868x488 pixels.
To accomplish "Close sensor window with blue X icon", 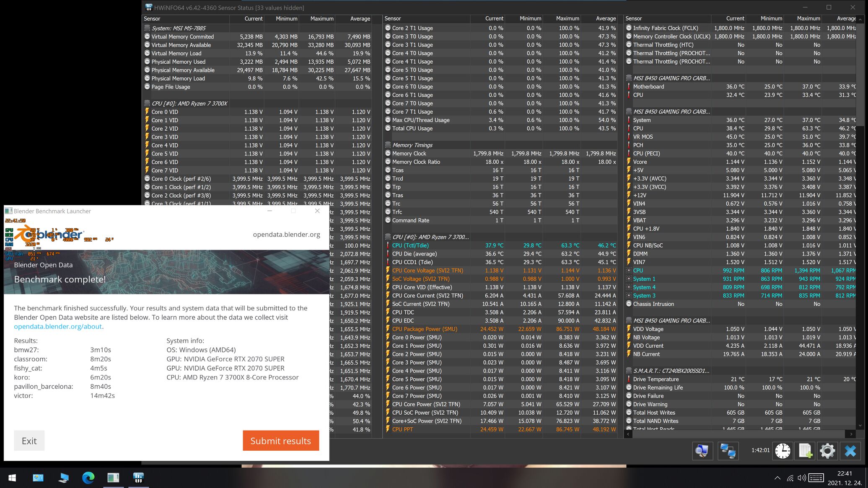I will [x=850, y=451].
